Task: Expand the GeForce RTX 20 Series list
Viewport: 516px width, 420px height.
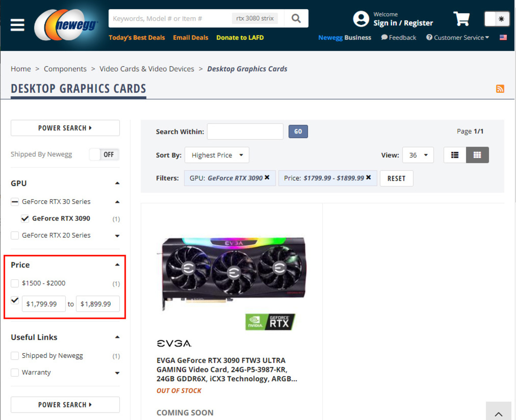Action: (x=117, y=236)
